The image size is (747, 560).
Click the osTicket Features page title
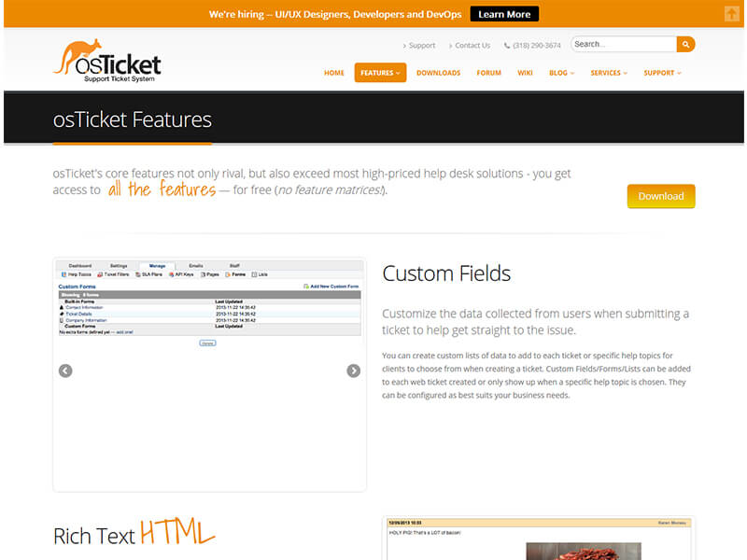pos(132,119)
